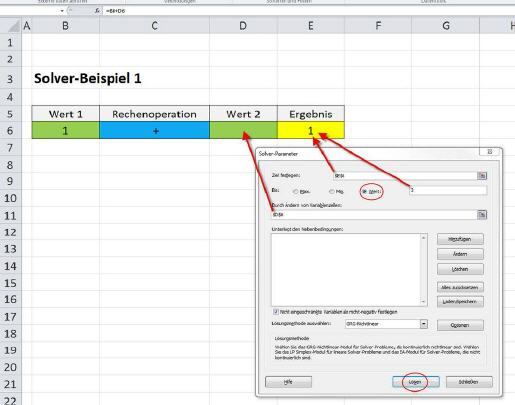The height and width of the screenshot is (405, 515).
Task: Select the Min radio option
Action: [x=332, y=192]
